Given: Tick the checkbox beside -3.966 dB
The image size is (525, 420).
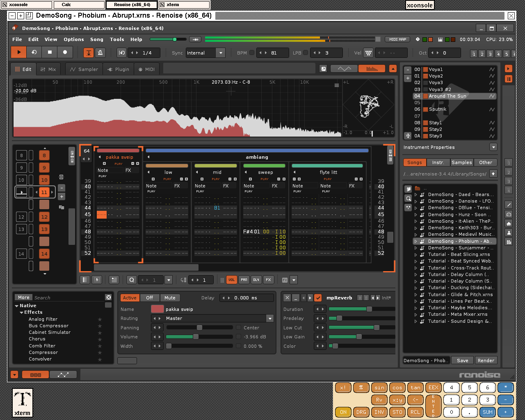Looking at the screenshot, I should [x=238, y=337].
